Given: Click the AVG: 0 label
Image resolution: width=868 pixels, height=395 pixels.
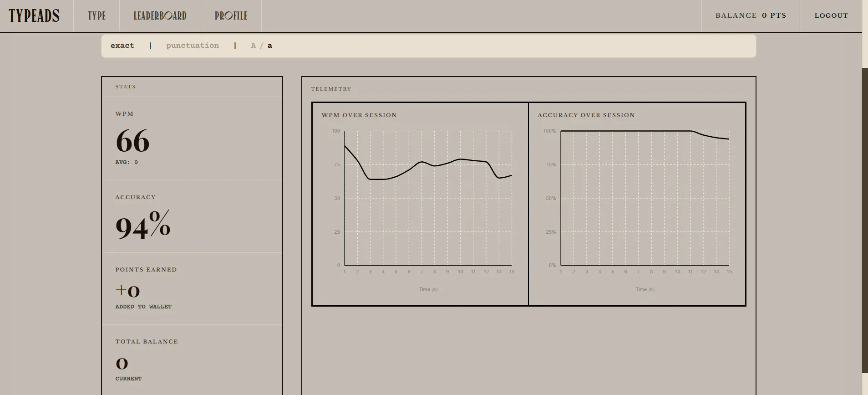Looking at the screenshot, I should click(x=127, y=162).
